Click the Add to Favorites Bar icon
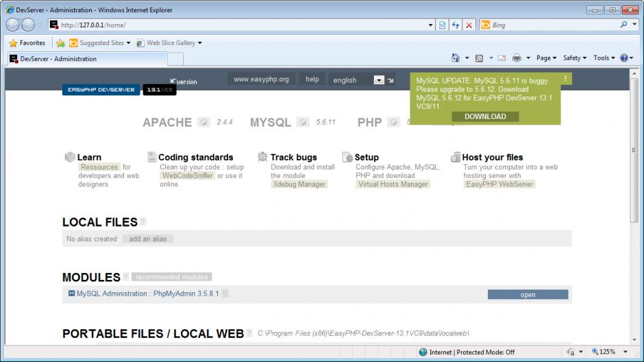644x362 pixels. (60, 42)
